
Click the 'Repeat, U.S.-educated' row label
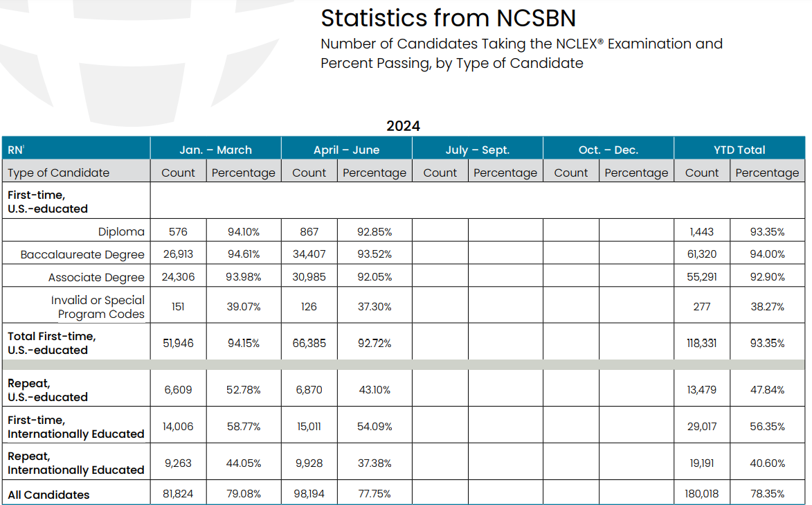click(48, 390)
